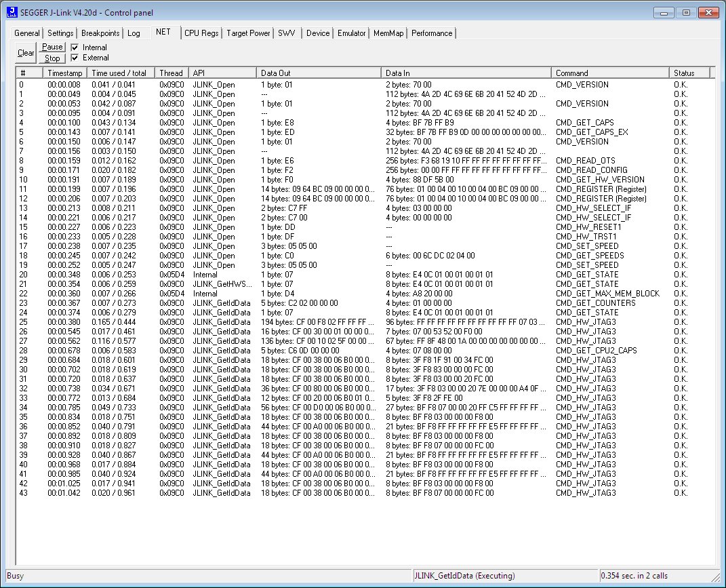Select the CMD_READ_OTS command cell
This screenshot has width=726, height=588.
(x=586, y=161)
